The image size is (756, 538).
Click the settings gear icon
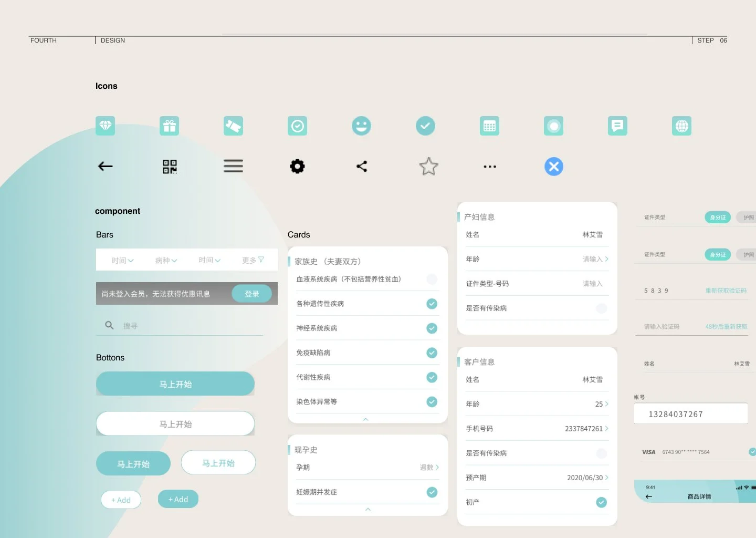[297, 166]
